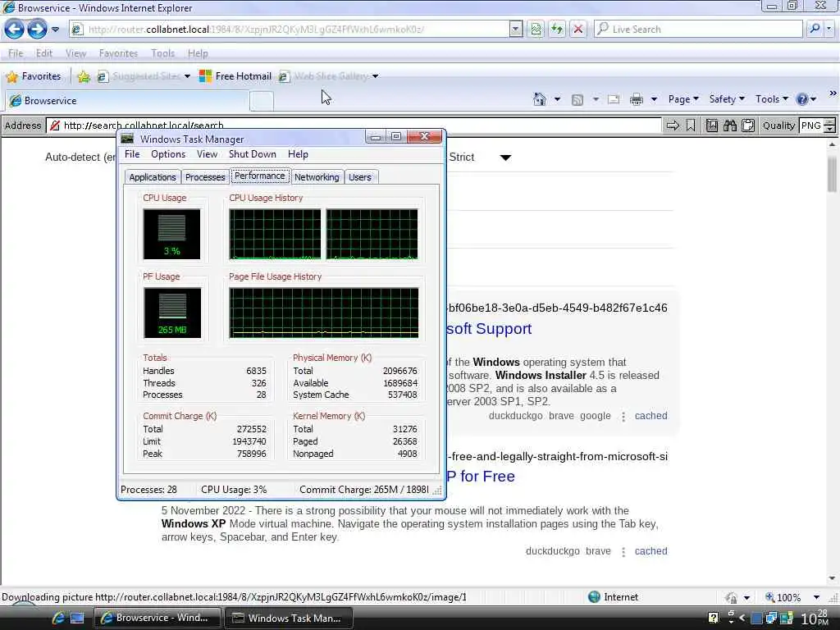The width and height of the screenshot is (840, 630).
Task: Click Add to Favorites Bar star icon
Action: coord(84,76)
